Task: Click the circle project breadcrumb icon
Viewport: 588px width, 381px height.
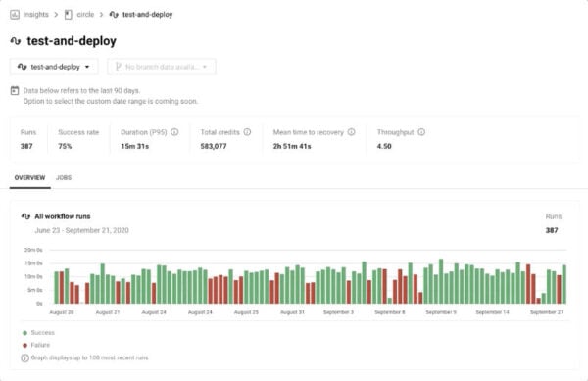Action: click(69, 15)
